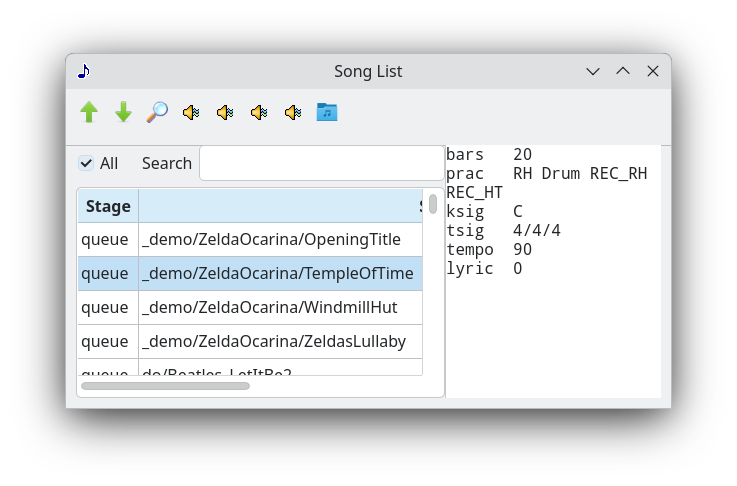The height and width of the screenshot is (486, 737).
Task: Sort by the Stage column header
Action: [108, 206]
